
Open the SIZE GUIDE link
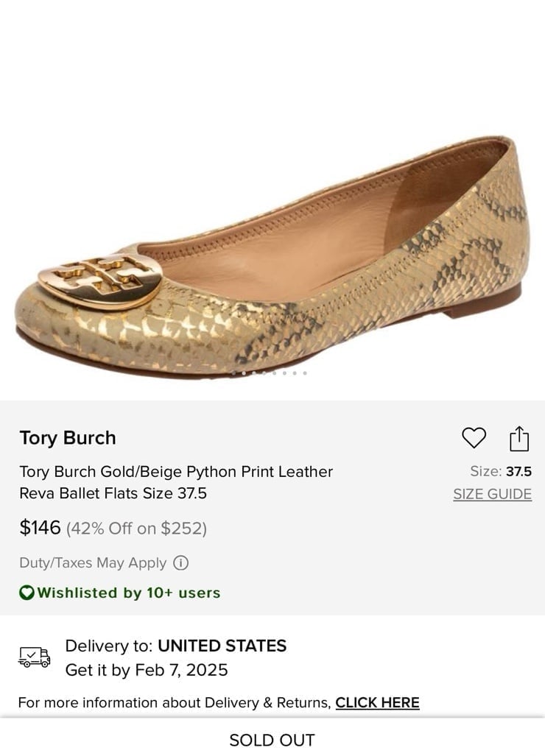tap(493, 494)
